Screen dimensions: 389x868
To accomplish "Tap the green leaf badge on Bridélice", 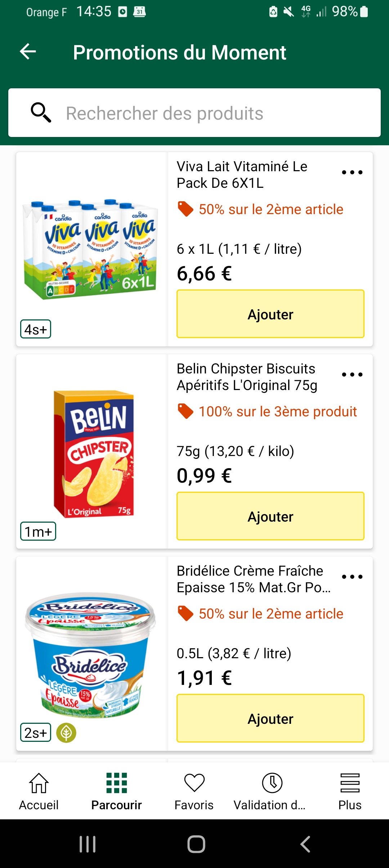I will (66, 733).
